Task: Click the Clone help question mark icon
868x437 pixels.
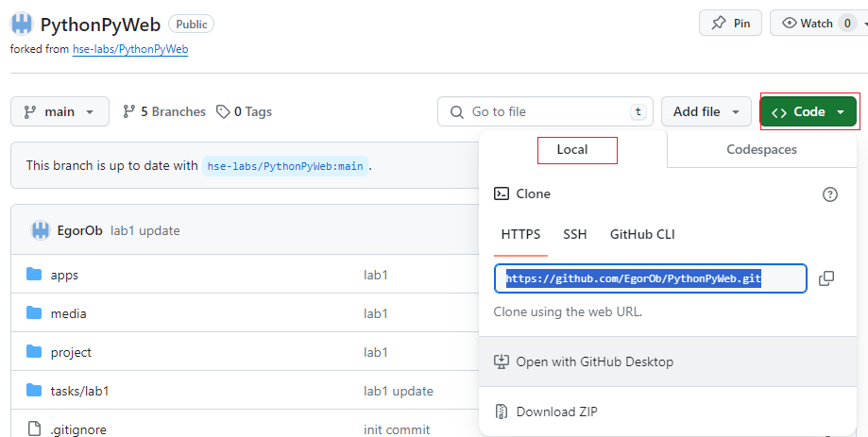Action: (830, 194)
